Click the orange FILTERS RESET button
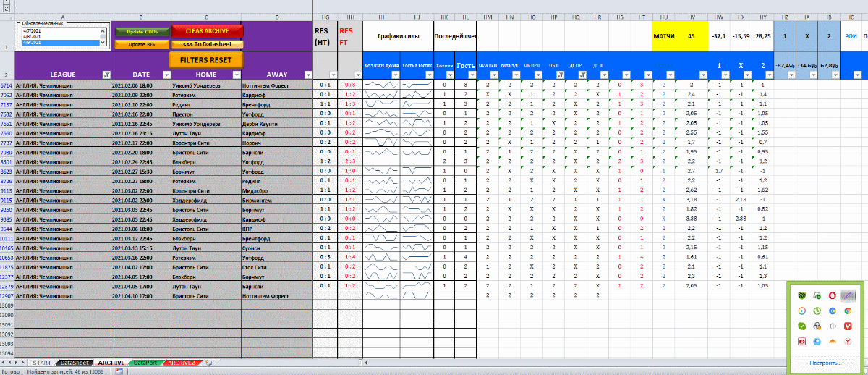This screenshot has height=375, width=868. coord(205,59)
